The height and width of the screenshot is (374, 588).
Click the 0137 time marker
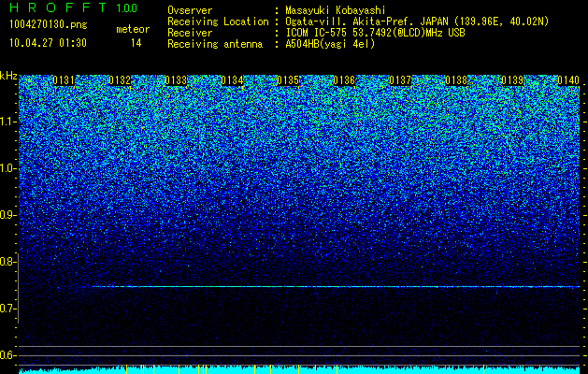tap(400, 80)
